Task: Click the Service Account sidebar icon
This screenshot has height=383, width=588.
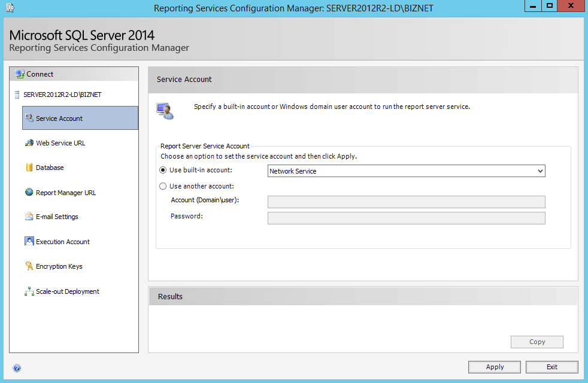Action: pyautogui.click(x=29, y=118)
